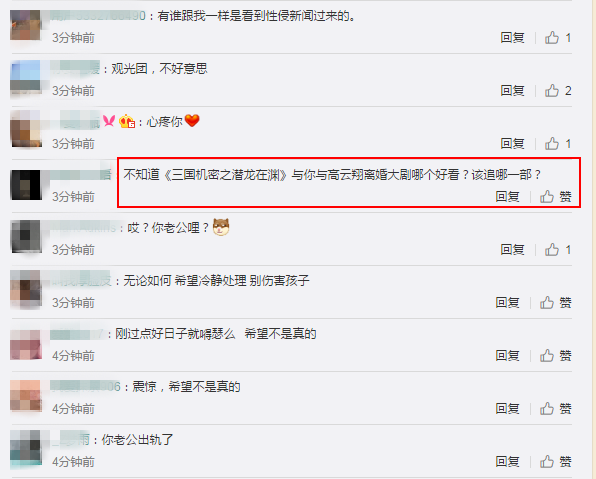Screen dimensions: 596x479
Task: Reply to the 观光团 comment
Action: point(512,90)
